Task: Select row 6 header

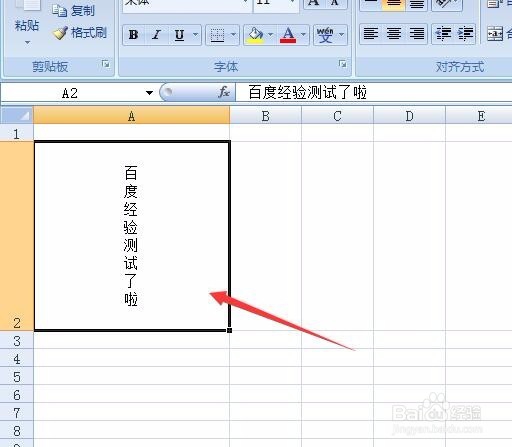Action: (17, 394)
